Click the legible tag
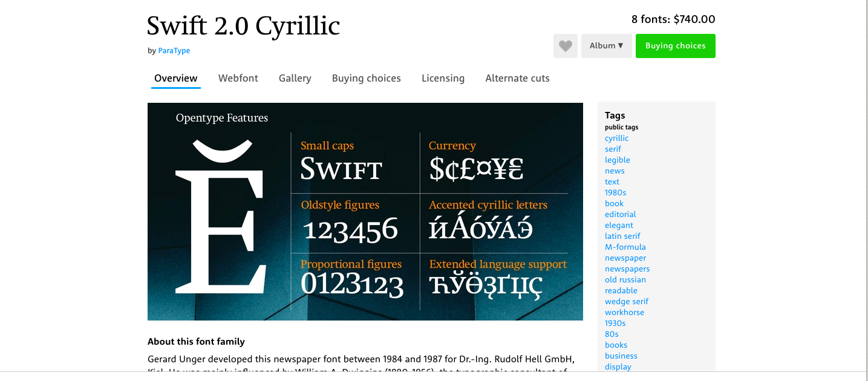Screen dimensions: 868x381 (618, 160)
